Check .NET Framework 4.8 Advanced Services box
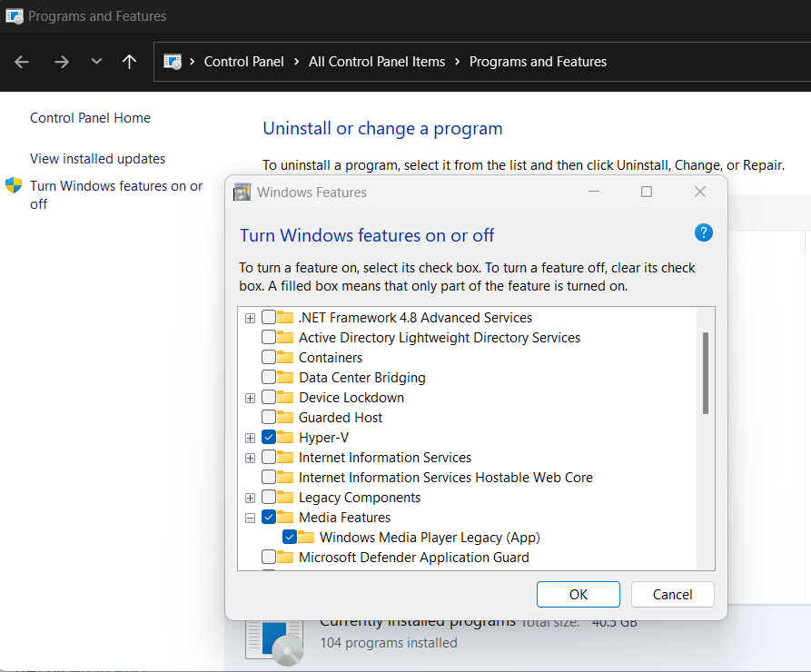 (269, 317)
